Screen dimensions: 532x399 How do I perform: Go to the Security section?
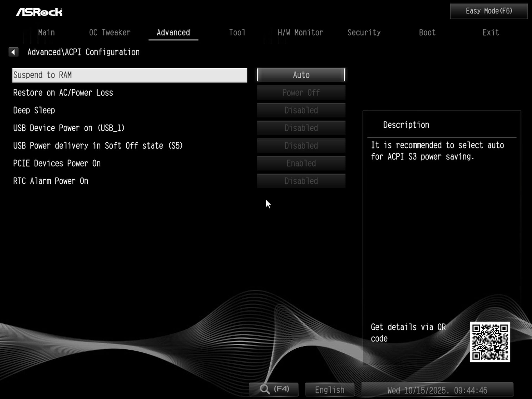tap(364, 32)
